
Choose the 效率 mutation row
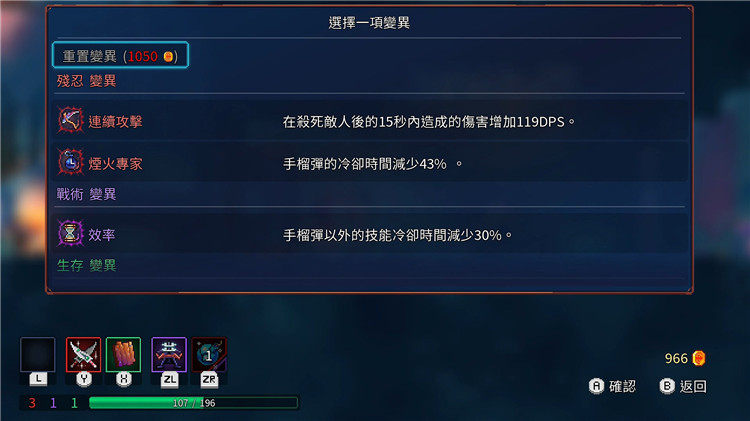[369, 234]
